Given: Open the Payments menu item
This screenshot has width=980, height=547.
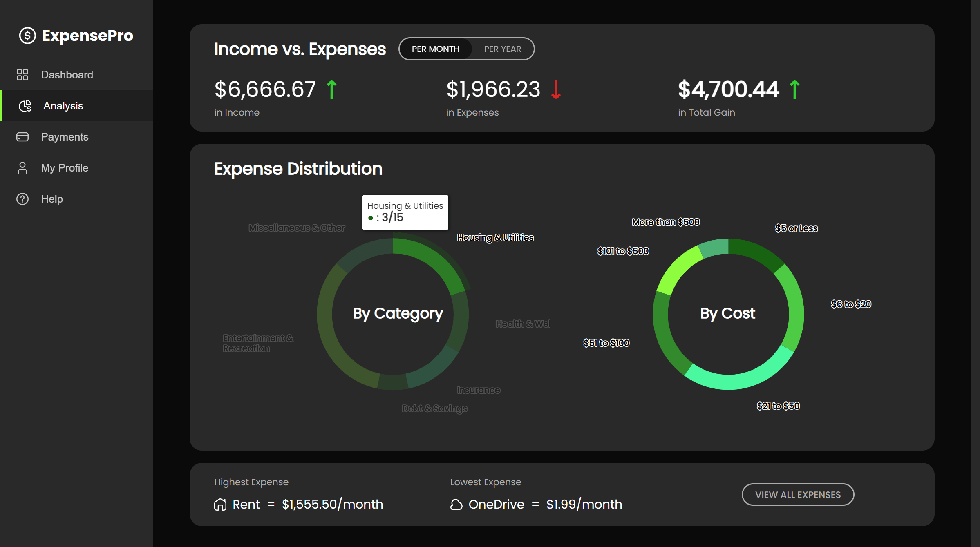Looking at the screenshot, I should click(x=65, y=137).
